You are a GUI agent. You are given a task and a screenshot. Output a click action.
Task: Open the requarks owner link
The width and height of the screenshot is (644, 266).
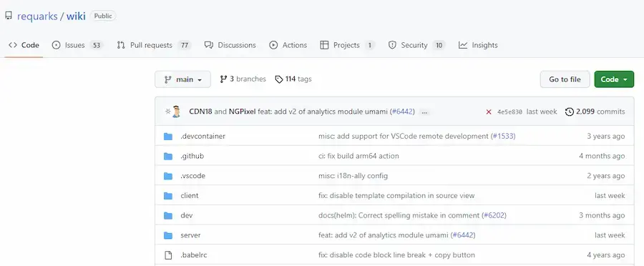(x=36, y=16)
